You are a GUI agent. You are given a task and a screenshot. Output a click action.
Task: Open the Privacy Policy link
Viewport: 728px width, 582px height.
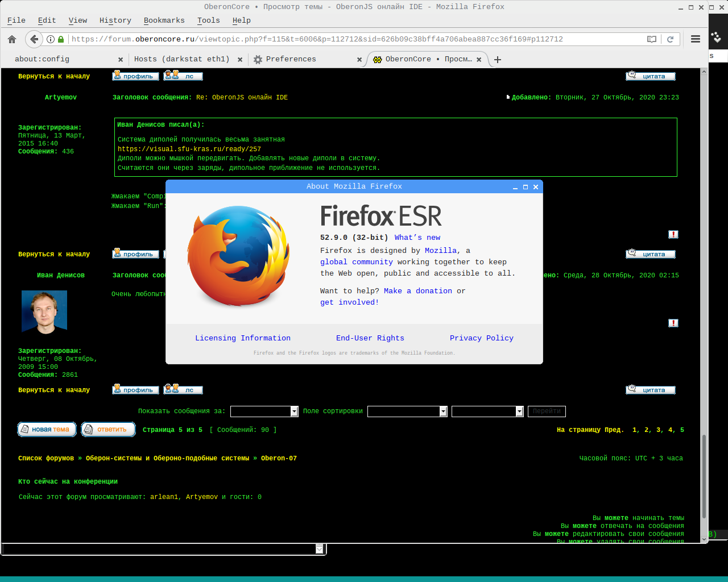click(x=481, y=338)
